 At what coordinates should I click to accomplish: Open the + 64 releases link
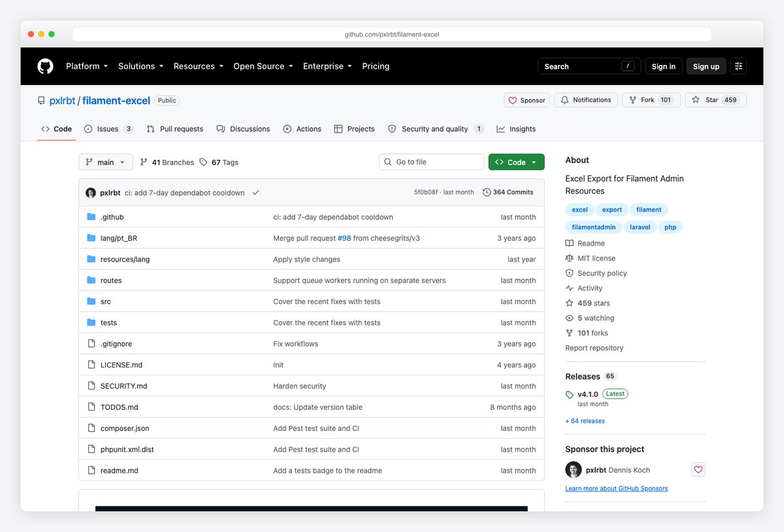coord(585,421)
